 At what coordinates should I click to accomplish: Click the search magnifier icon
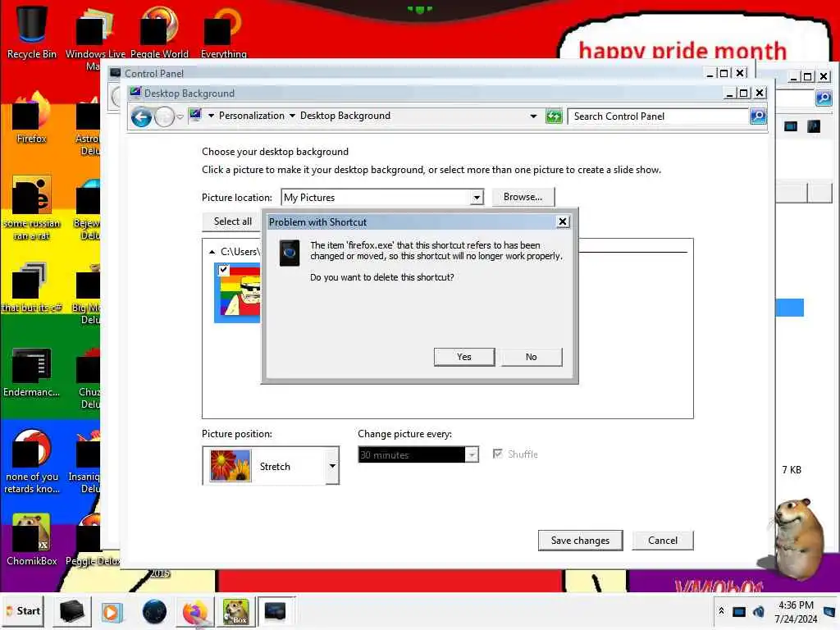pyautogui.click(x=757, y=116)
